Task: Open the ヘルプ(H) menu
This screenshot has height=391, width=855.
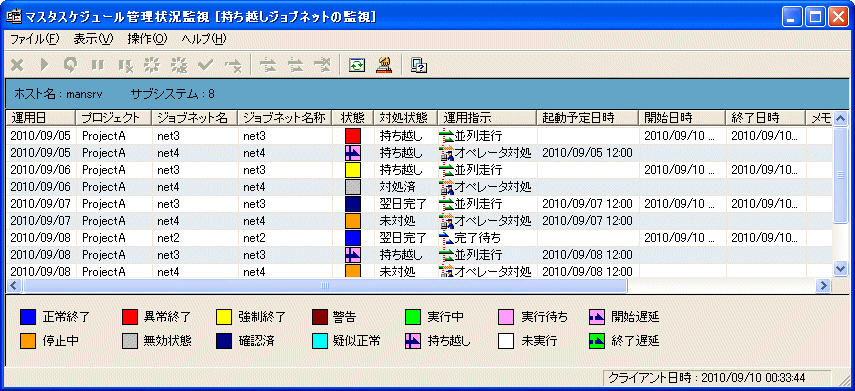Action: click(203, 39)
